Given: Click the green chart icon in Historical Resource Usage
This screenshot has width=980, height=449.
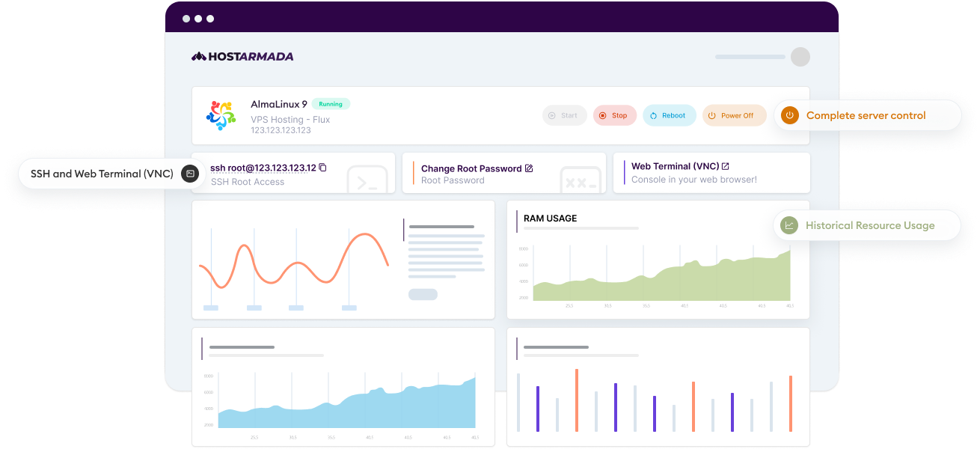Looking at the screenshot, I should tap(788, 225).
